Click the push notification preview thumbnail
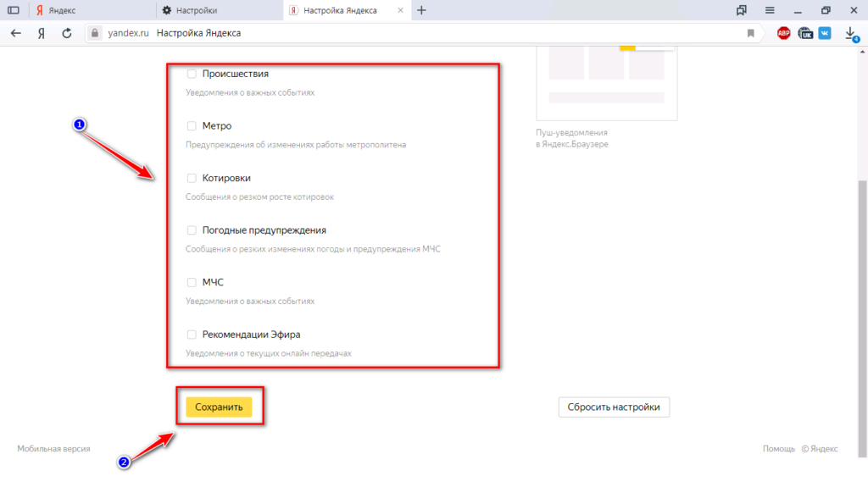Screen dimensions: 868x493 click(x=607, y=83)
